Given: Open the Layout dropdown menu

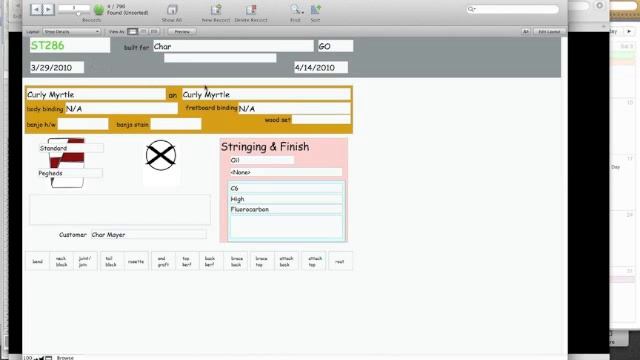Looking at the screenshot, I should [x=71, y=31].
